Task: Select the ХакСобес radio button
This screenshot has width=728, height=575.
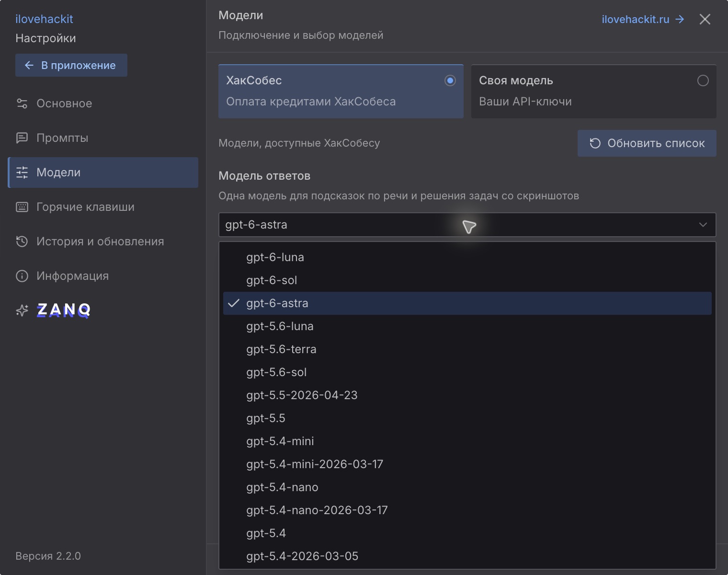Action: pos(450,80)
